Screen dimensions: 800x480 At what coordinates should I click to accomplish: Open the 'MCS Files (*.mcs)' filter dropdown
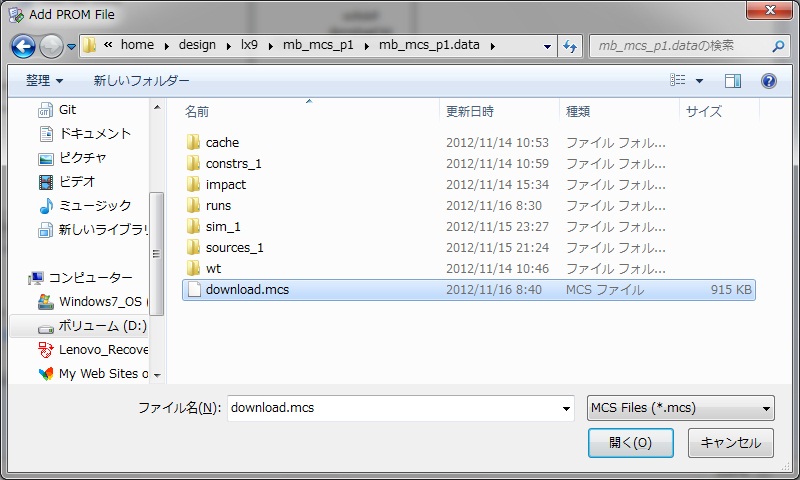click(681, 408)
